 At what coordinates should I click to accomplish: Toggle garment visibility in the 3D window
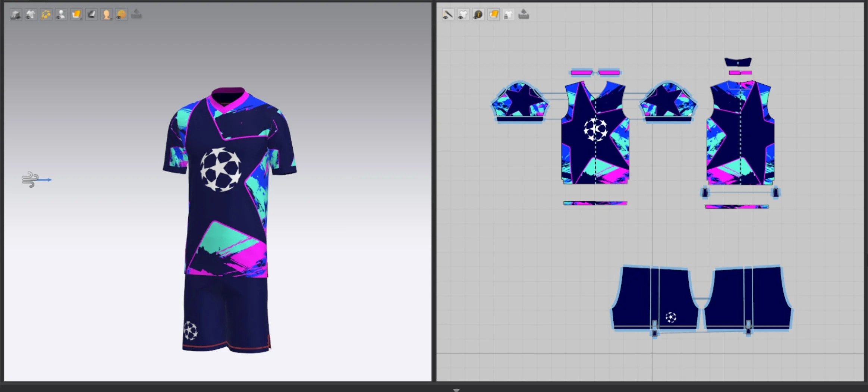[31, 15]
